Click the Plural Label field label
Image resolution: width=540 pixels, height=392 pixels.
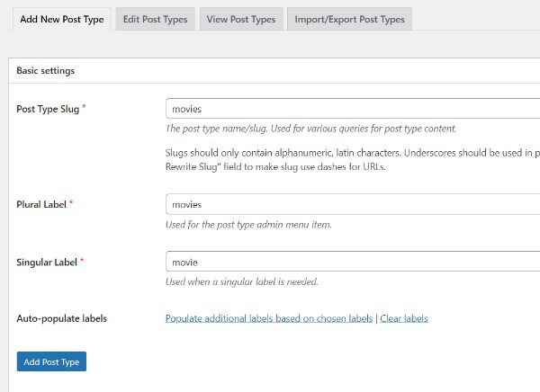tap(41, 204)
